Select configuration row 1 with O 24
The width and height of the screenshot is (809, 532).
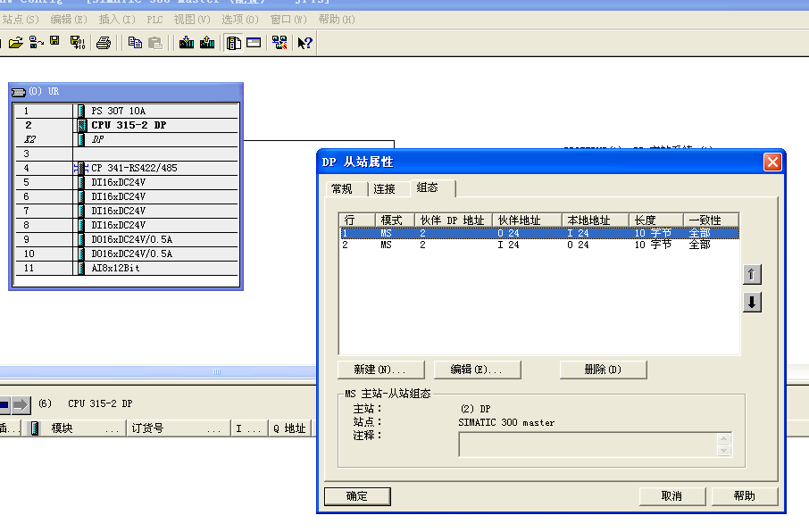coord(539,233)
